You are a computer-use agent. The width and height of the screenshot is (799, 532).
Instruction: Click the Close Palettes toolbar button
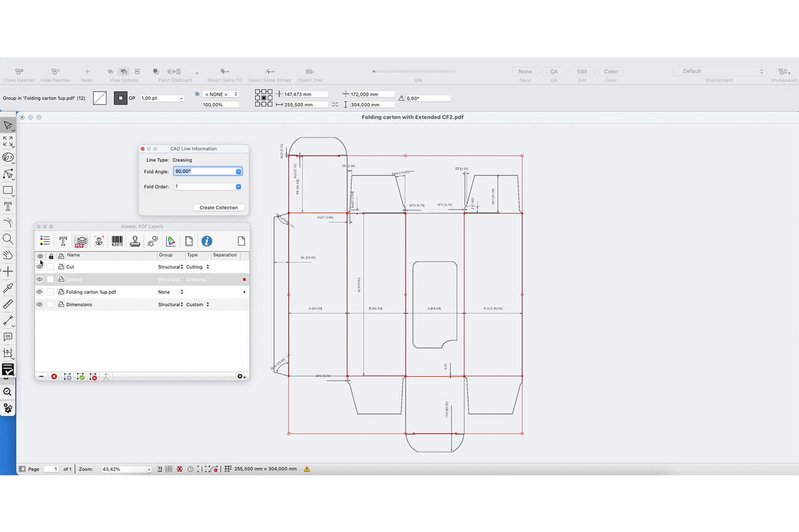pos(19,75)
